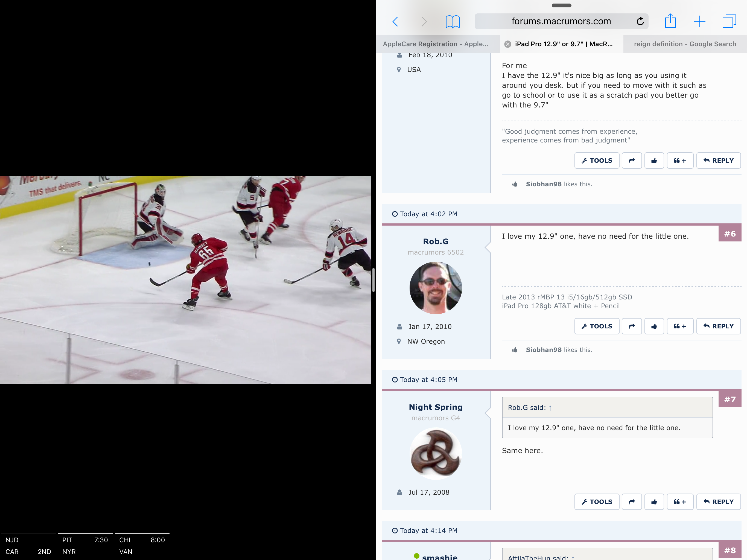Image resolution: width=747 pixels, height=560 pixels.
Task: Tap the Today at 4:02 PM timestamp
Action: pos(428,214)
